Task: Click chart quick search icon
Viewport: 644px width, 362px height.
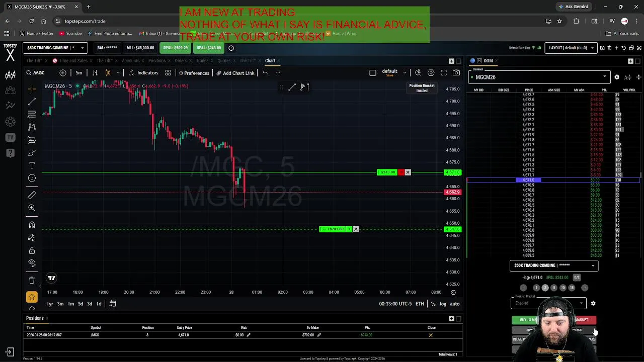Action: tap(418, 73)
